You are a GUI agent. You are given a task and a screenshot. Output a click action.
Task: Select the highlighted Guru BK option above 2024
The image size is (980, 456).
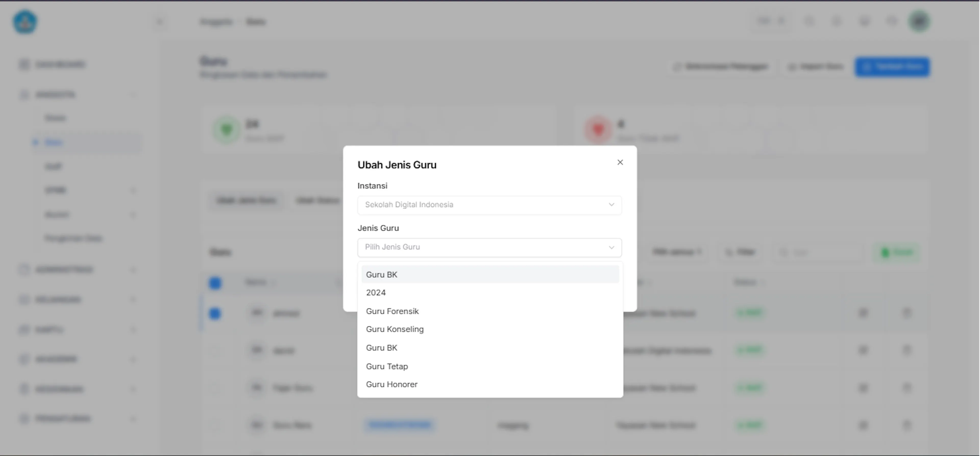coord(490,275)
